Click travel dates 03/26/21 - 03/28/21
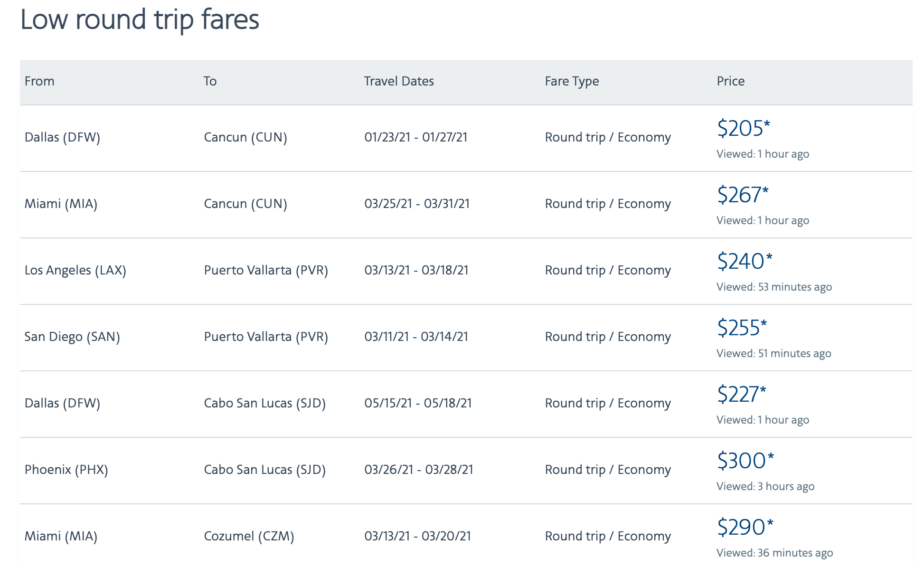924x567 pixels. [418, 470]
